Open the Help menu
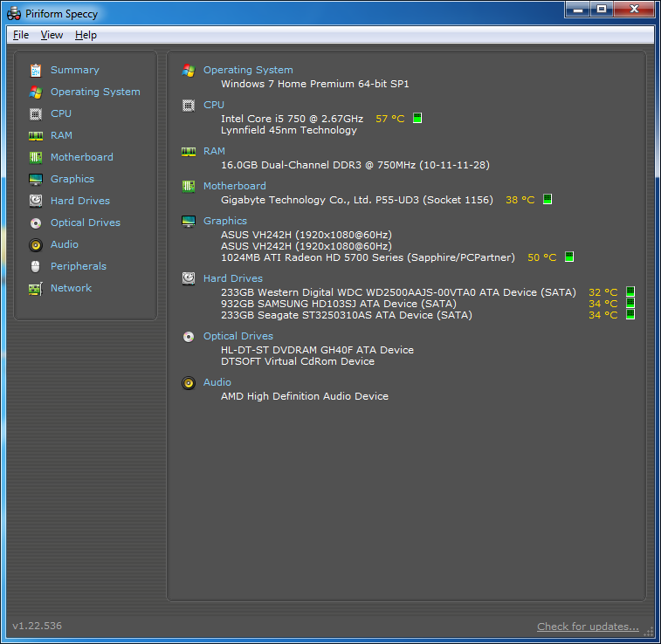 [x=86, y=35]
